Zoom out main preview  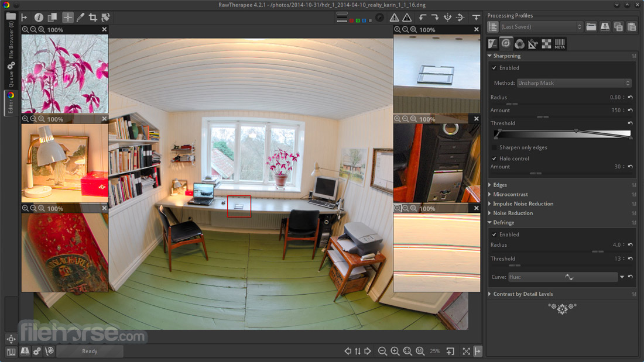(x=382, y=351)
